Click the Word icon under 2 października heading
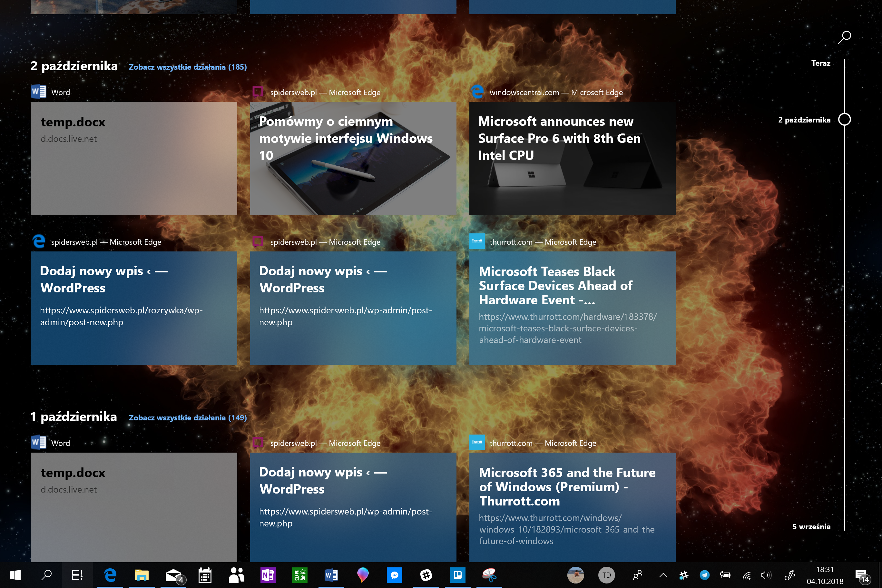The width and height of the screenshot is (882, 588). (39, 92)
